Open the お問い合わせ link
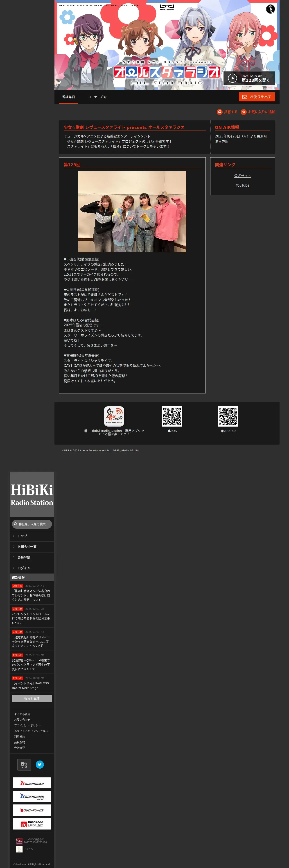 pos(22,720)
